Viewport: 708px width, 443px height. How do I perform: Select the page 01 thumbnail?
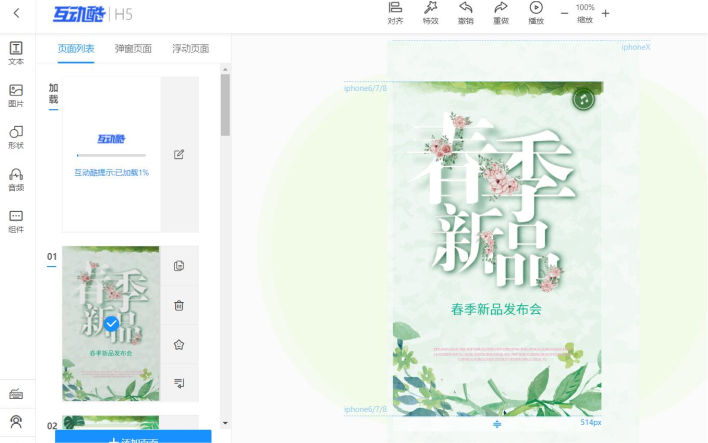click(111, 323)
